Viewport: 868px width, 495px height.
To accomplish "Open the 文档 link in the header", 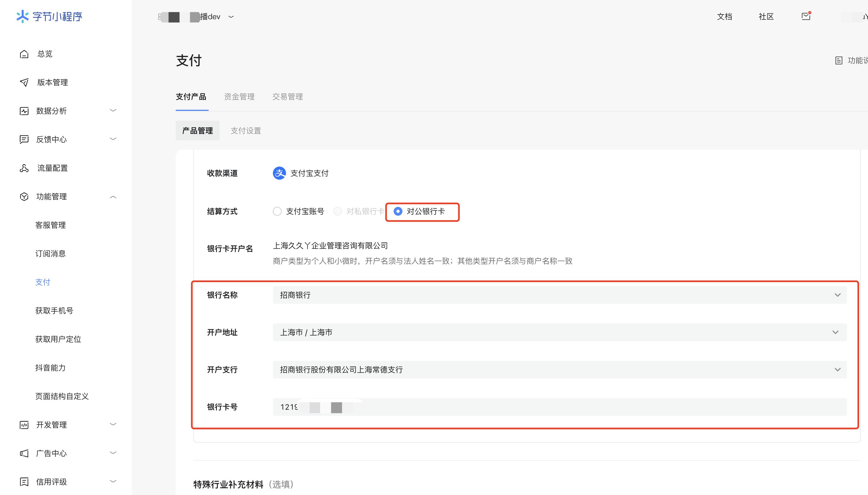I will (x=724, y=17).
